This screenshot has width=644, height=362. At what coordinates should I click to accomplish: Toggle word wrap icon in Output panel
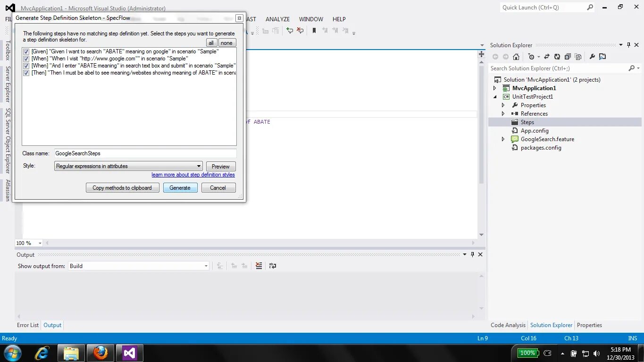tap(273, 266)
